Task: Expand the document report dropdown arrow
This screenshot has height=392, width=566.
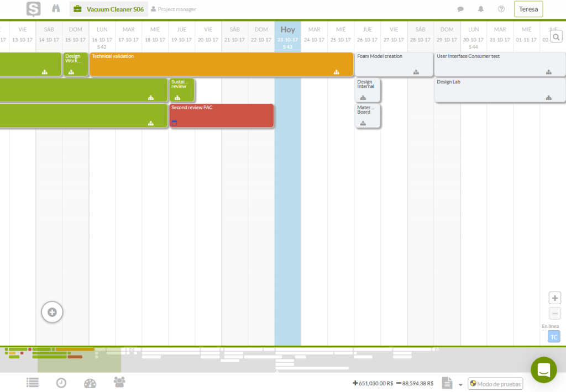Action: [460, 385]
